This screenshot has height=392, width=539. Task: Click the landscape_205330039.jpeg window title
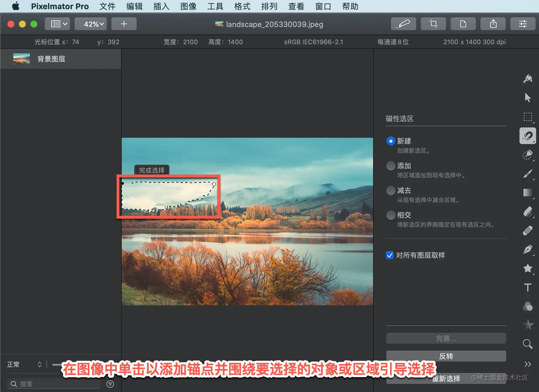pyautogui.click(x=274, y=24)
